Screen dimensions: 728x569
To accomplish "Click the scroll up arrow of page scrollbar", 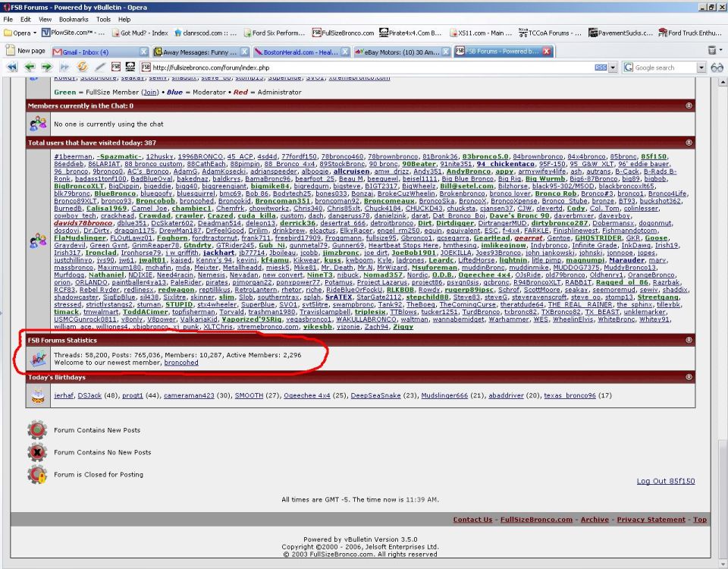I will [x=723, y=82].
